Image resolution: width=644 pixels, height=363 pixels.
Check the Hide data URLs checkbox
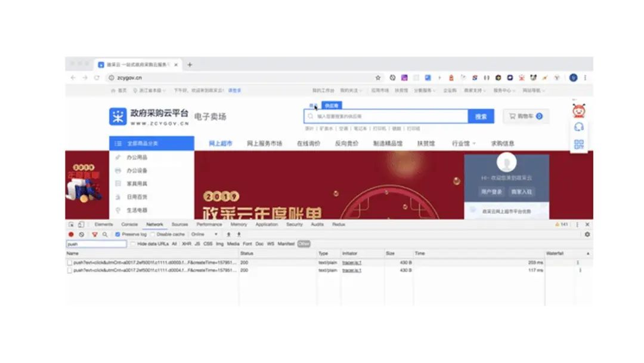(132, 244)
